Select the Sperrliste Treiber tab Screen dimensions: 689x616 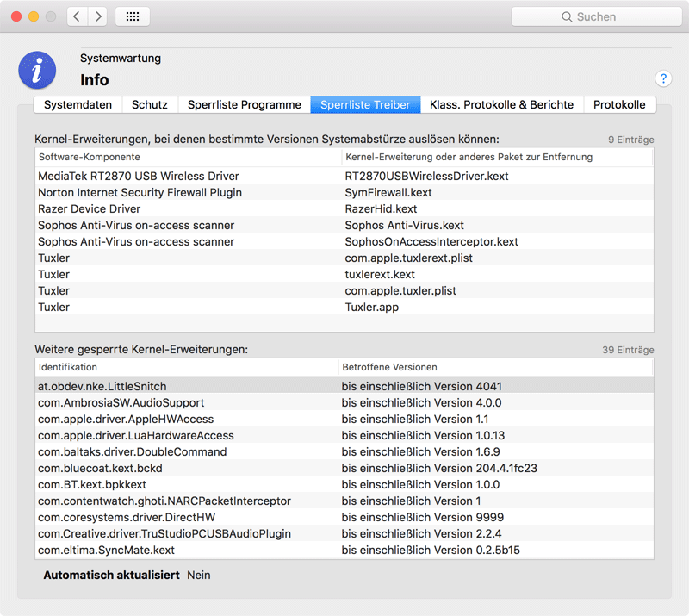tap(365, 104)
